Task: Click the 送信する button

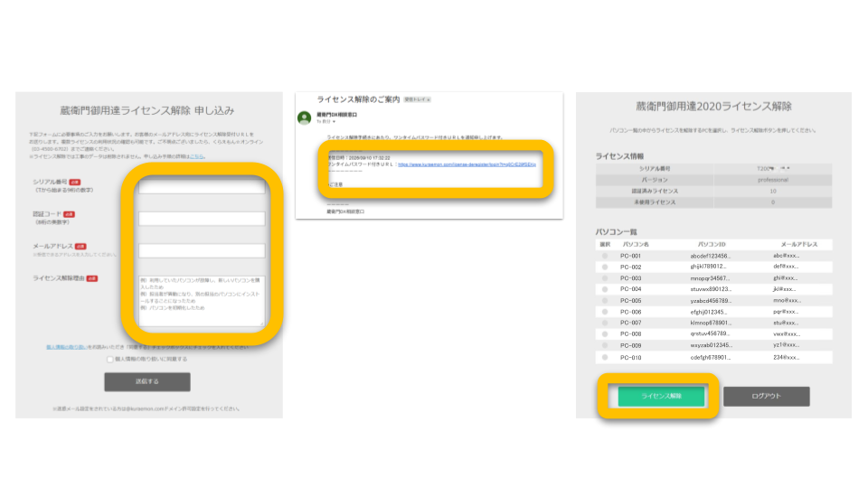Action: click(x=147, y=381)
